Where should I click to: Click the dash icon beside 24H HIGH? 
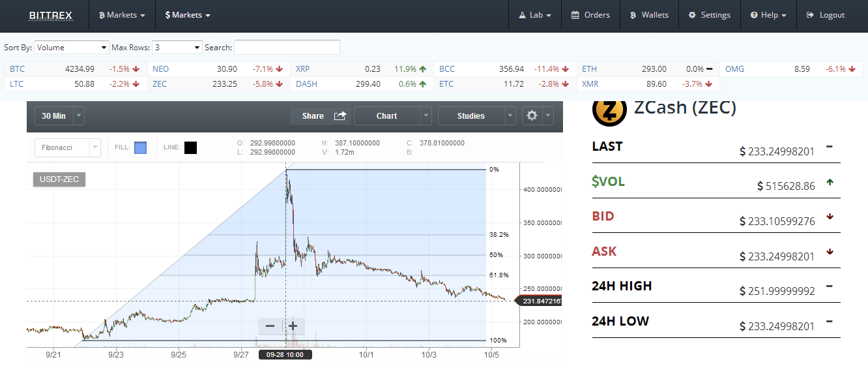coord(830,286)
